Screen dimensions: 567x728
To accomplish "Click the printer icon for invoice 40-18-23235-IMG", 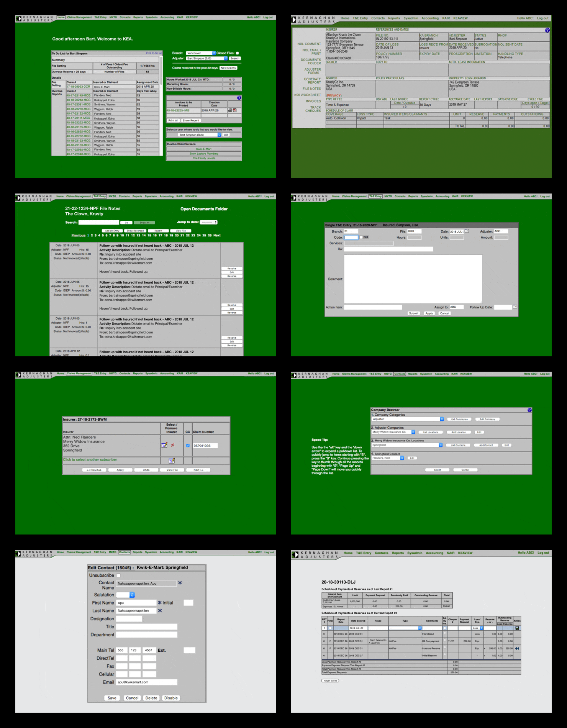I will (x=230, y=110).
